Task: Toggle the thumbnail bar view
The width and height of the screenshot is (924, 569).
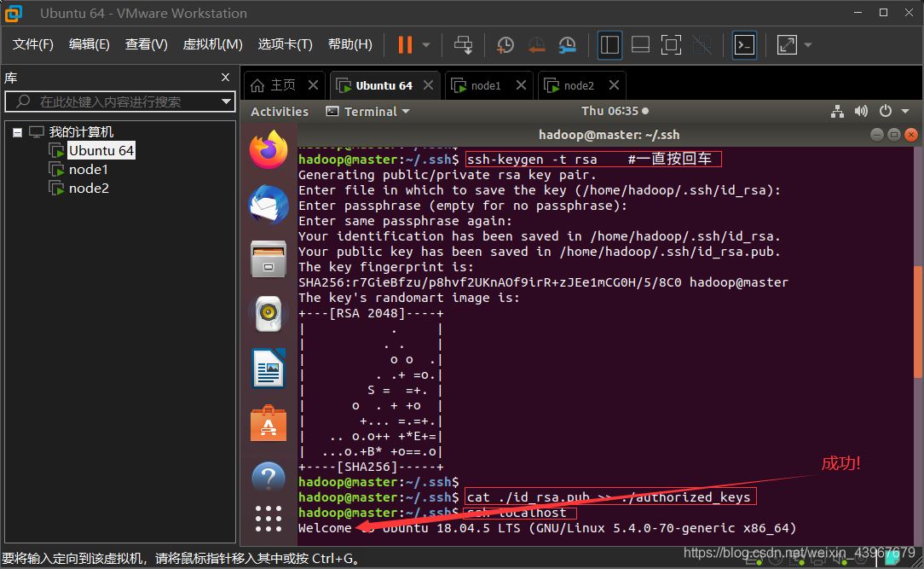Action: [640, 44]
